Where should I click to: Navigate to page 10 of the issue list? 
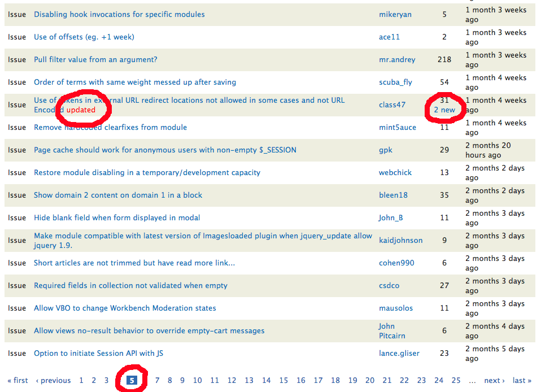tap(197, 380)
